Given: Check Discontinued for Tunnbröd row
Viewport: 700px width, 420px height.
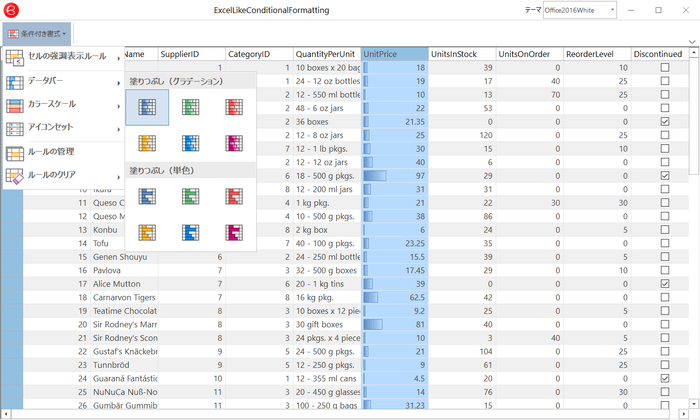Looking at the screenshot, I should [665, 365].
